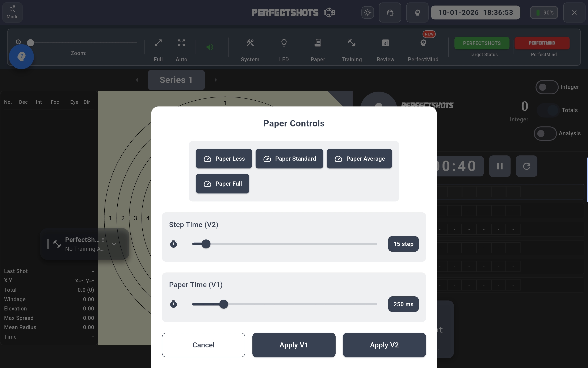The height and width of the screenshot is (368, 588).
Task: Pause the countdown timer
Action: [499, 166]
